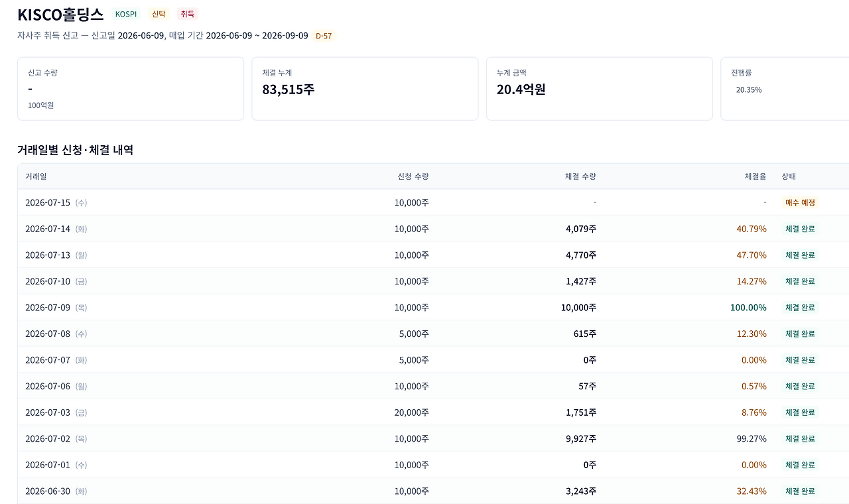Click the 3,243주 executed quantity
This screenshot has width=849, height=504.
[x=581, y=491]
